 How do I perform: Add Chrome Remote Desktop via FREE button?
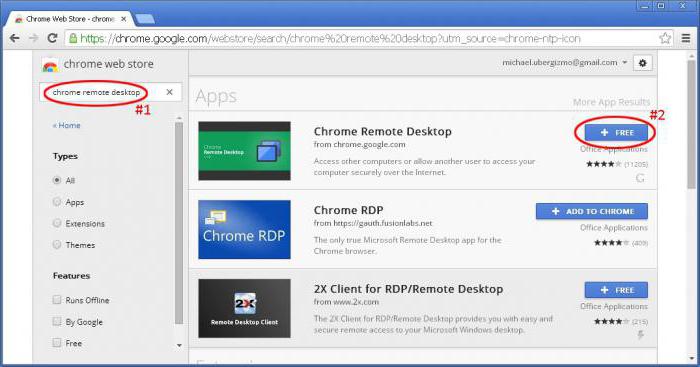point(616,133)
